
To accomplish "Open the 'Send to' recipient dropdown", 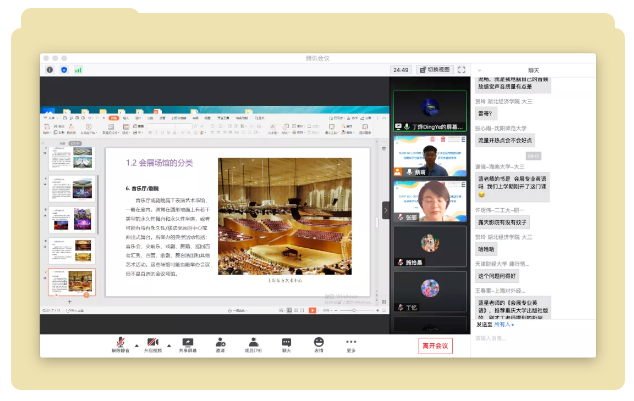I will pyautogui.click(x=506, y=324).
